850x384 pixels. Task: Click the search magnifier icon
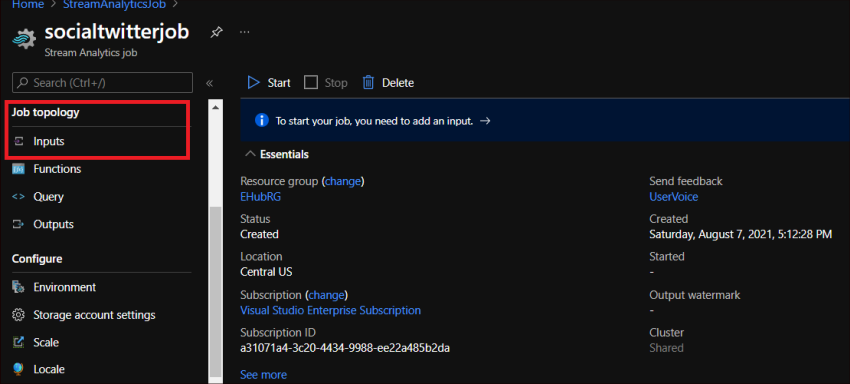pyautogui.click(x=23, y=83)
